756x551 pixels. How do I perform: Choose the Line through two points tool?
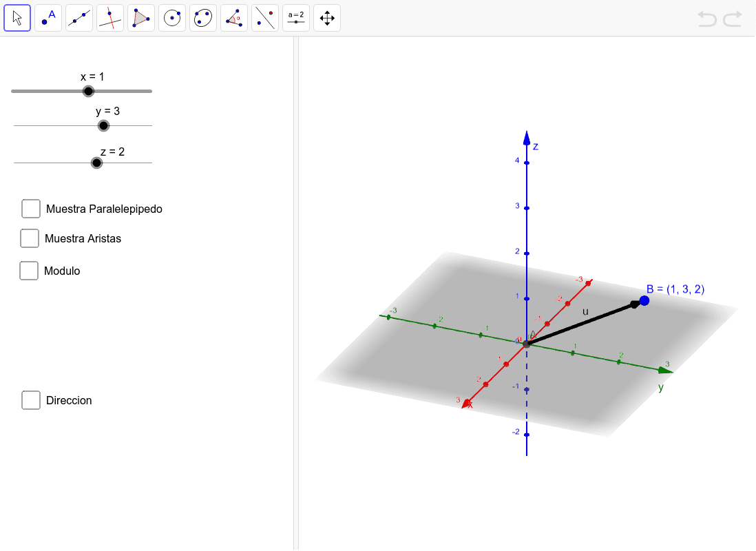(x=79, y=18)
